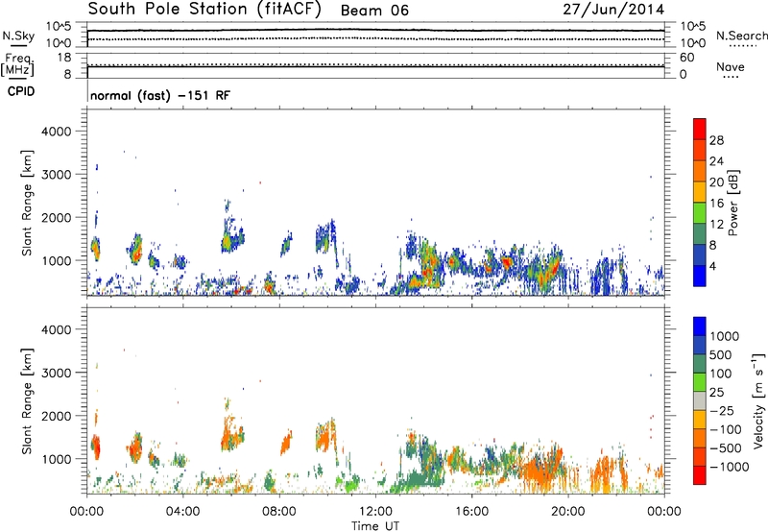This screenshot has width=768, height=532.
Task: Click the '10^5' label beside N.Search
Action: click(692, 27)
